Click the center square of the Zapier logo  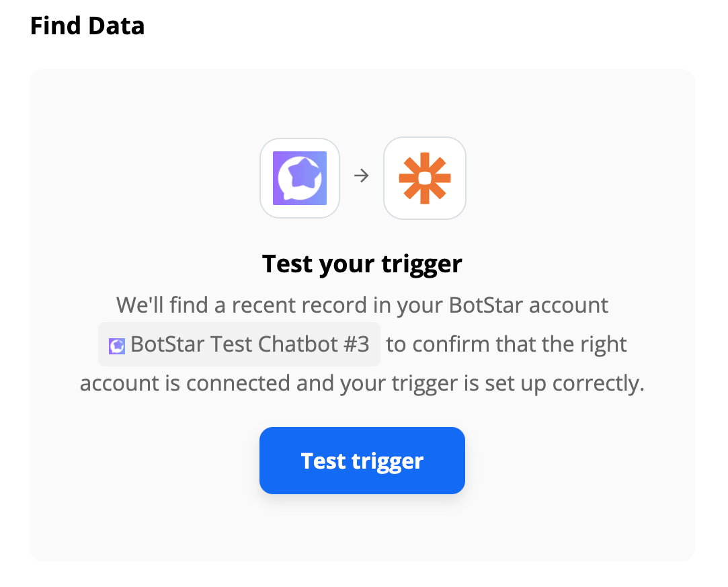click(x=425, y=178)
